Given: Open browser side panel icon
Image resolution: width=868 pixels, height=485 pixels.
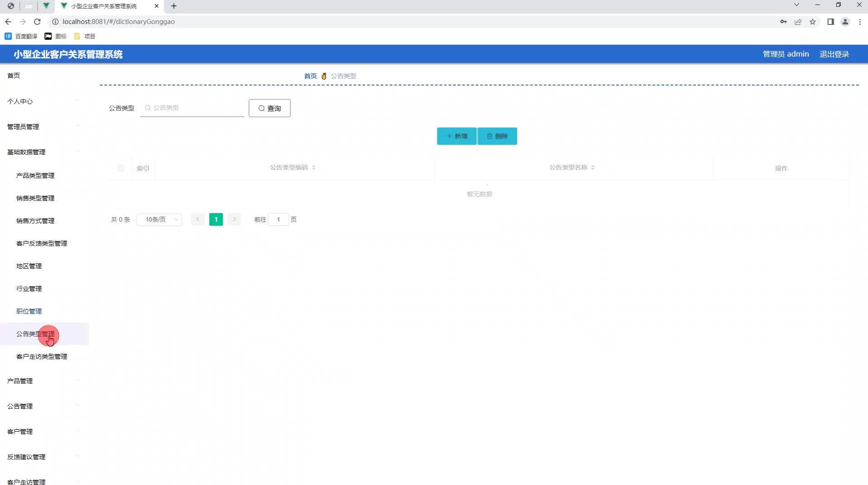Looking at the screenshot, I should [x=830, y=22].
